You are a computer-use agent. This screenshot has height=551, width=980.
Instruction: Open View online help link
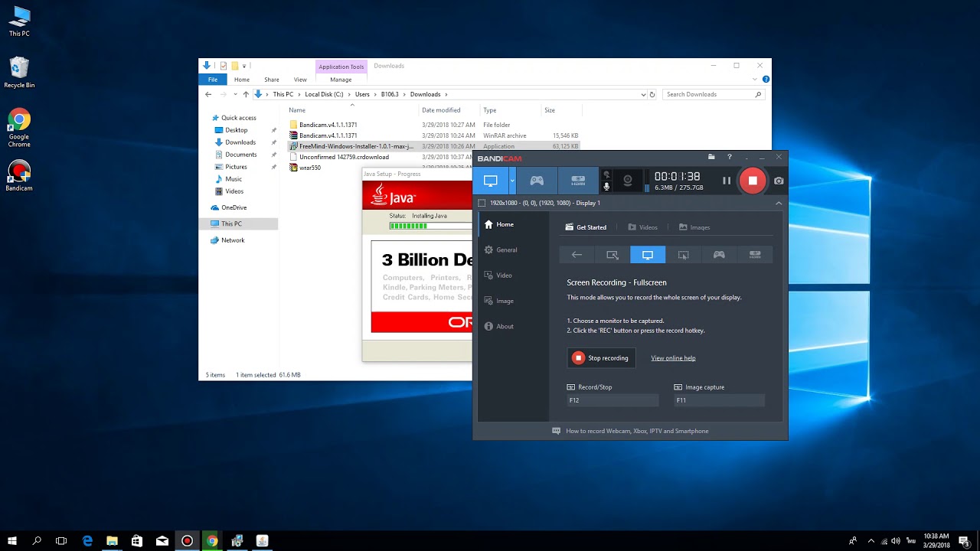(x=673, y=358)
